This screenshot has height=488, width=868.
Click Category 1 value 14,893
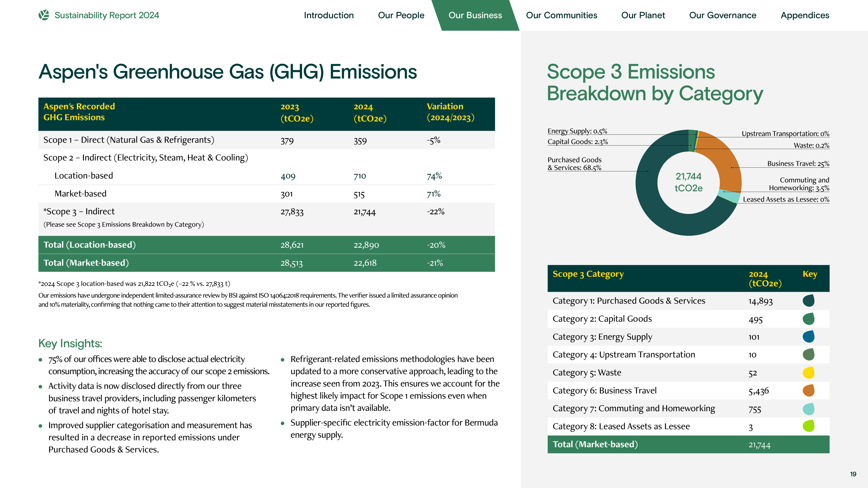coord(761,301)
